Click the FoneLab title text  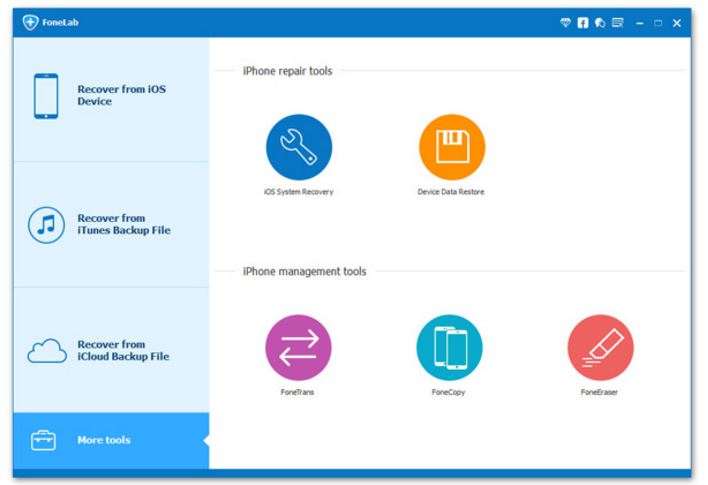60,22
